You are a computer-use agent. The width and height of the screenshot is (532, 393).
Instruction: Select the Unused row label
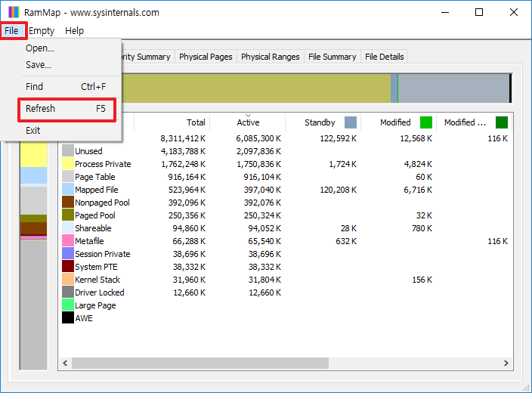point(88,151)
